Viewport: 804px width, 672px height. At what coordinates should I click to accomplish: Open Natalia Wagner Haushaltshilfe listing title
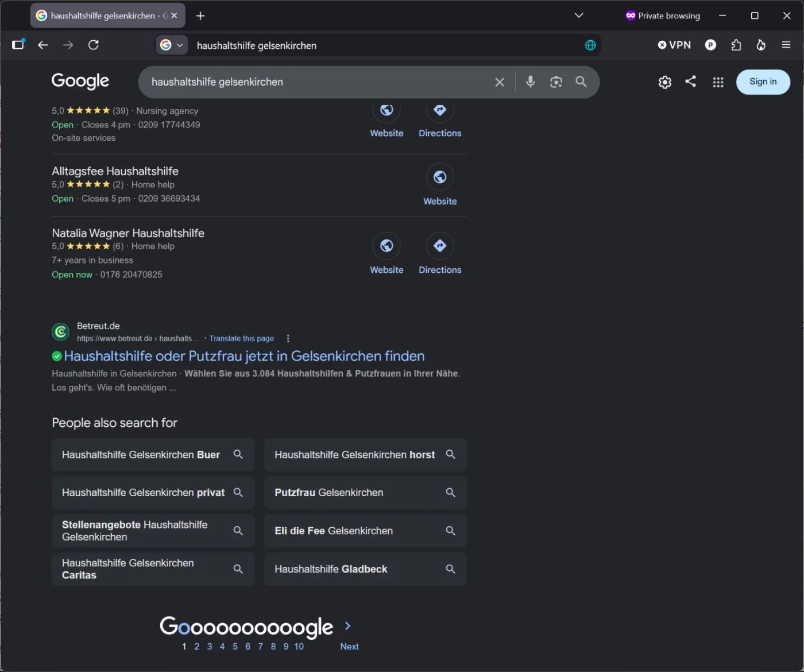[x=128, y=233]
